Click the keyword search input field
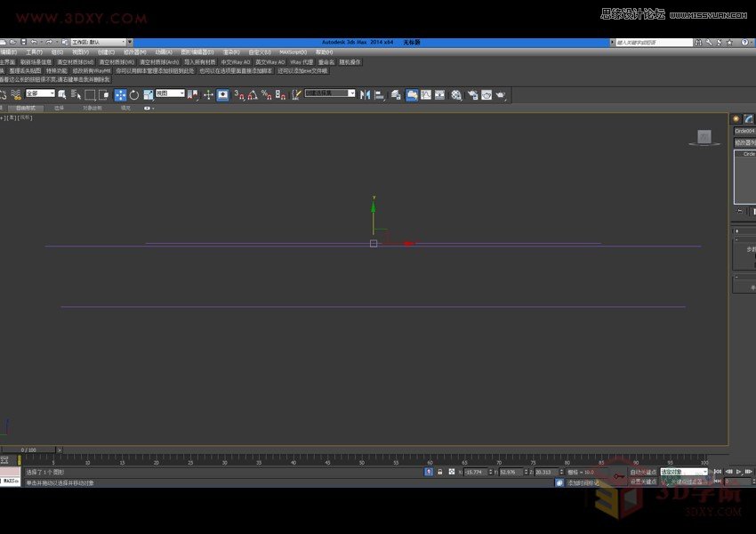The image size is (756, 534). click(x=655, y=42)
